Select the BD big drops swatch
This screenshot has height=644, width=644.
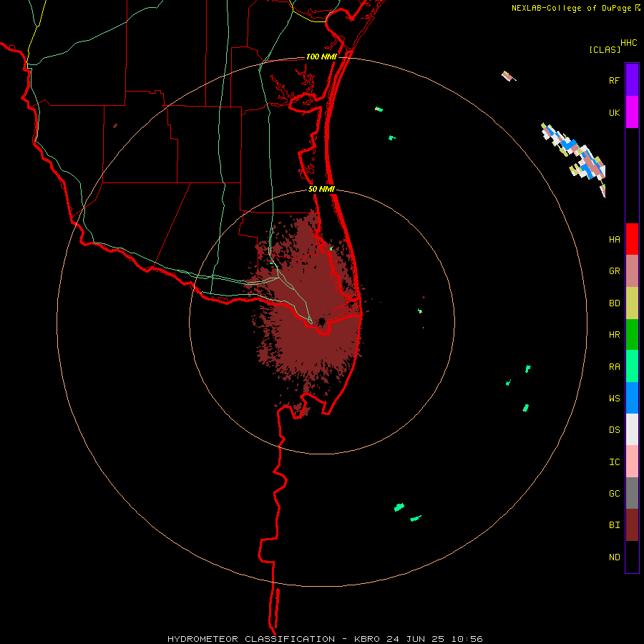pos(632,303)
